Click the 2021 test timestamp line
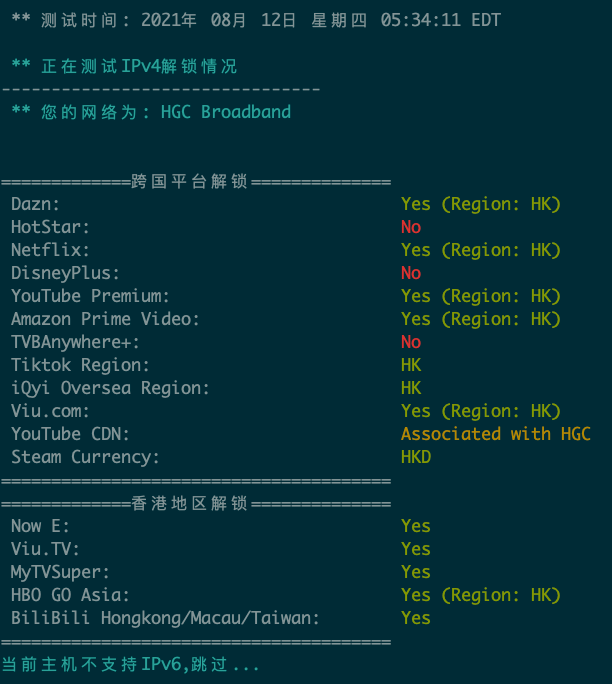Viewport: 612px width, 684px height. 256,20
